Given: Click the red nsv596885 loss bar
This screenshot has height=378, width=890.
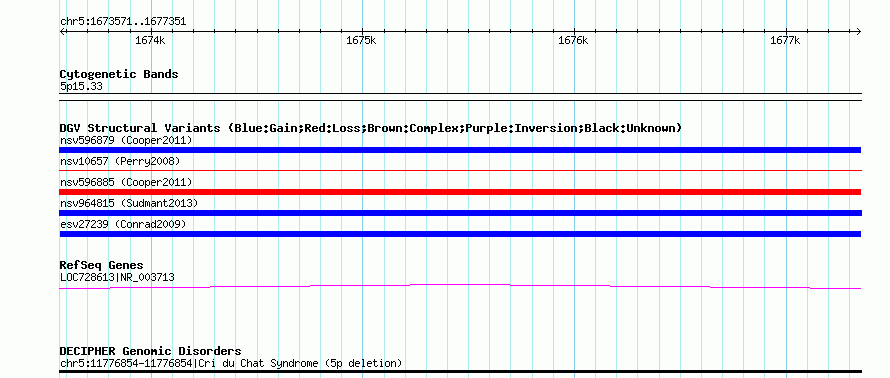Looking at the screenshot, I should coord(460,192).
